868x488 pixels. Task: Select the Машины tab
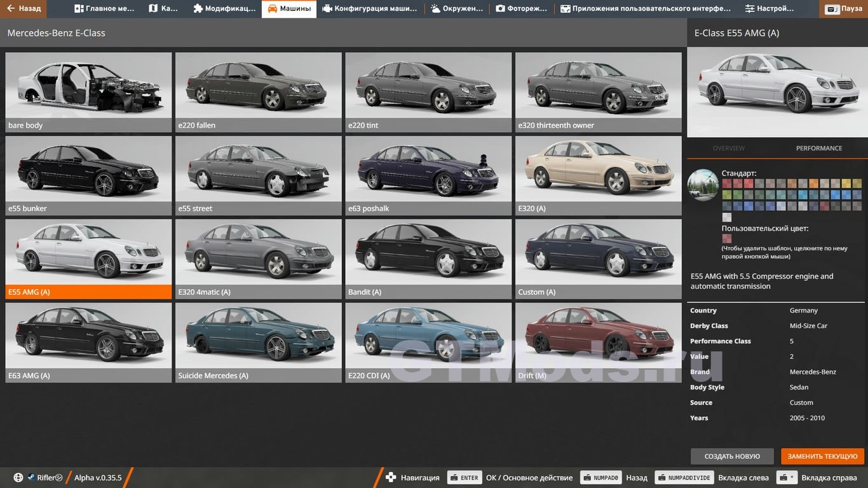[289, 9]
